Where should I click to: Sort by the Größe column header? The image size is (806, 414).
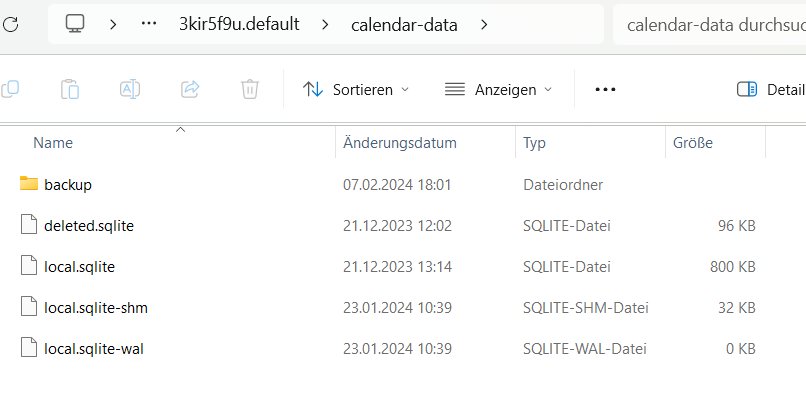pos(692,142)
